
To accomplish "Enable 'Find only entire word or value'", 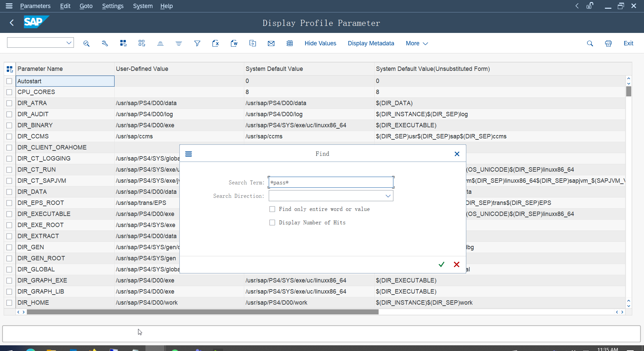I will (x=272, y=209).
